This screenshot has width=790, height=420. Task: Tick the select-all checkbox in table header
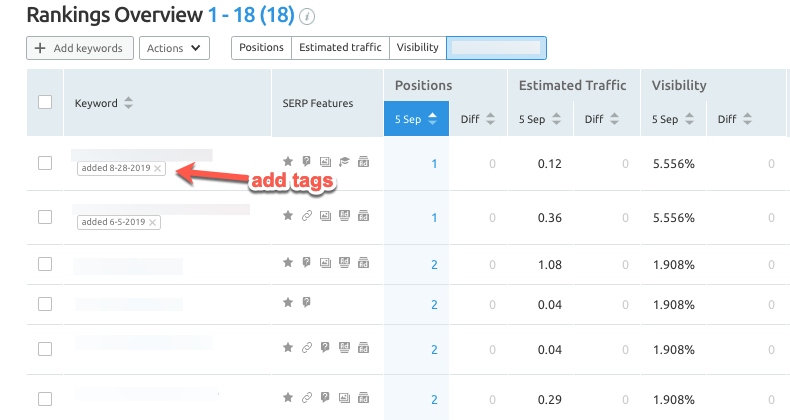[45, 102]
